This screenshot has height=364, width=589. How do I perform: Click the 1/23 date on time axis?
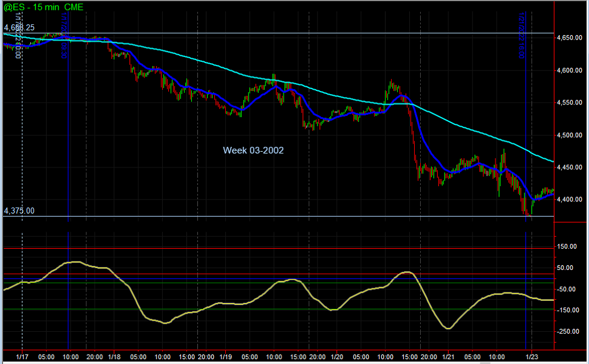coord(531,357)
